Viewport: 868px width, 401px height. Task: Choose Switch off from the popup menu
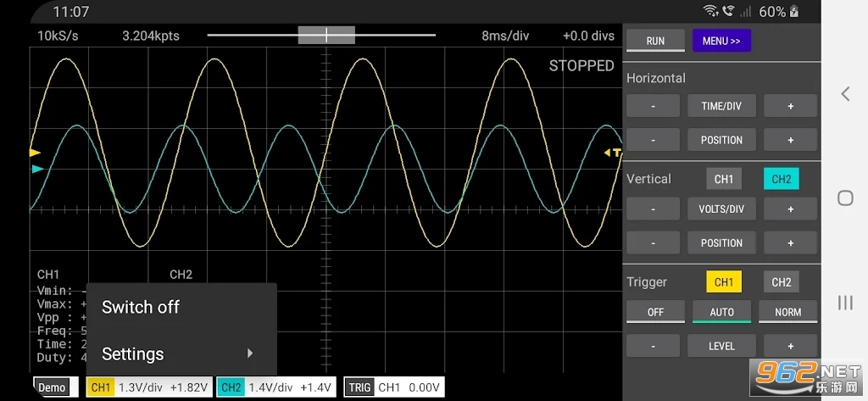pos(181,307)
